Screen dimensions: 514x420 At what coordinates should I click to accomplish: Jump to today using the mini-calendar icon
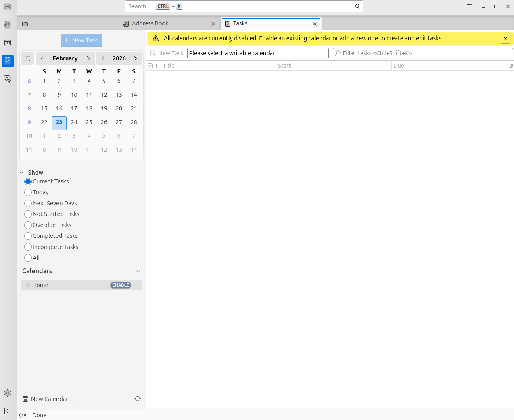(27, 58)
